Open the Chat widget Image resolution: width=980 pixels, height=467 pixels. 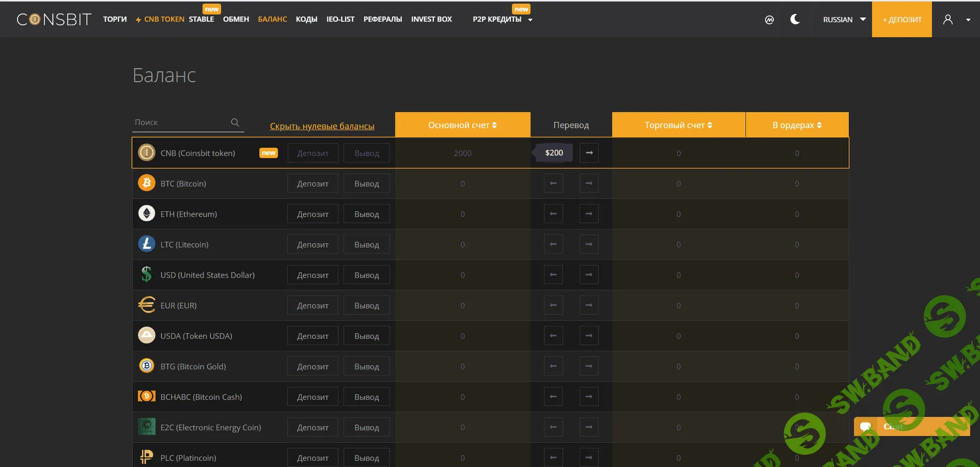[912, 426]
